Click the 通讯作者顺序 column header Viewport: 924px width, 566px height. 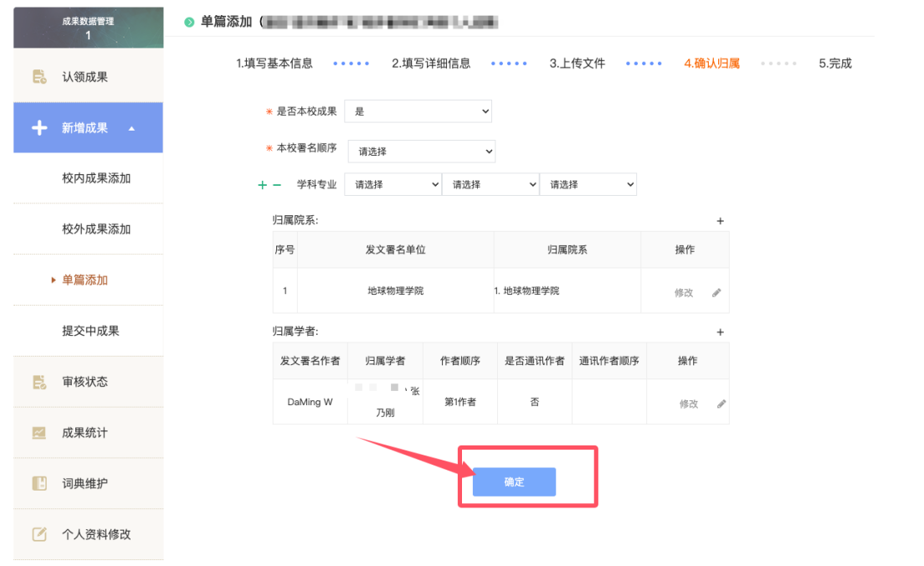click(x=609, y=360)
